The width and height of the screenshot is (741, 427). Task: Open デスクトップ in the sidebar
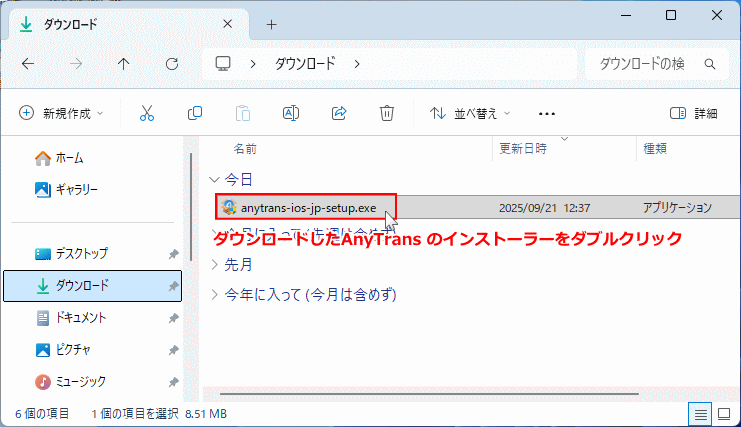[71, 254]
